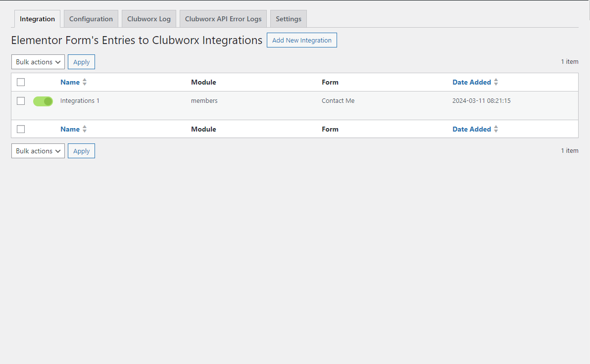
Task: Sort by Date Added in table header
Action: (x=472, y=82)
